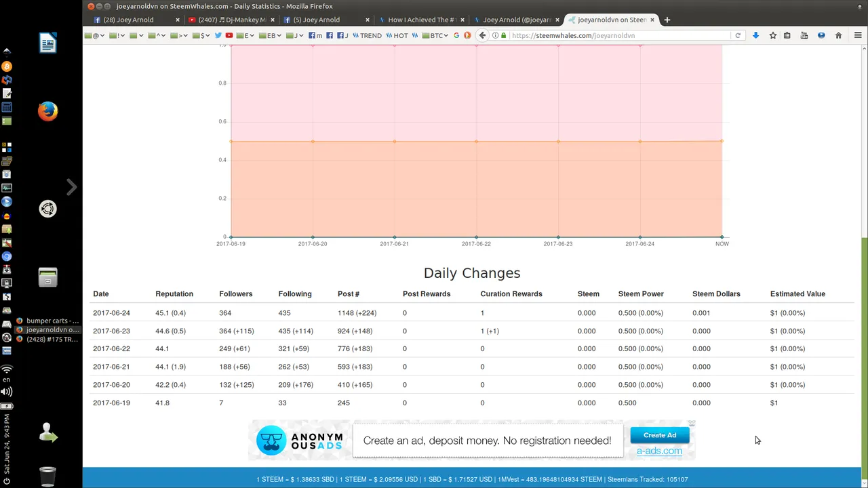Go back with browser back arrow
The image size is (868, 488).
482,35
